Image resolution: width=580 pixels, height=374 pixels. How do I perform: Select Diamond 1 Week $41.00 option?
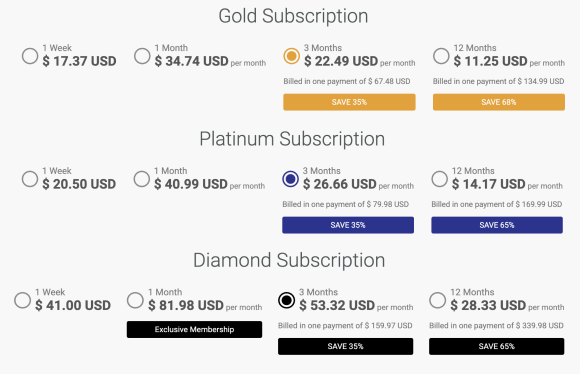pyautogui.click(x=23, y=300)
